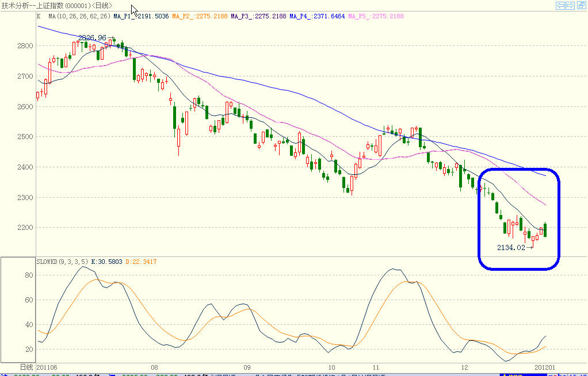Click the 2500 price axis label
588x376 pixels.
click(x=25, y=137)
